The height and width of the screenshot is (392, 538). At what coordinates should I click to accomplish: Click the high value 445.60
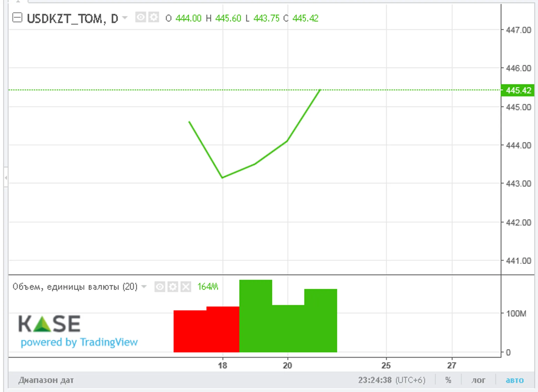(x=228, y=18)
